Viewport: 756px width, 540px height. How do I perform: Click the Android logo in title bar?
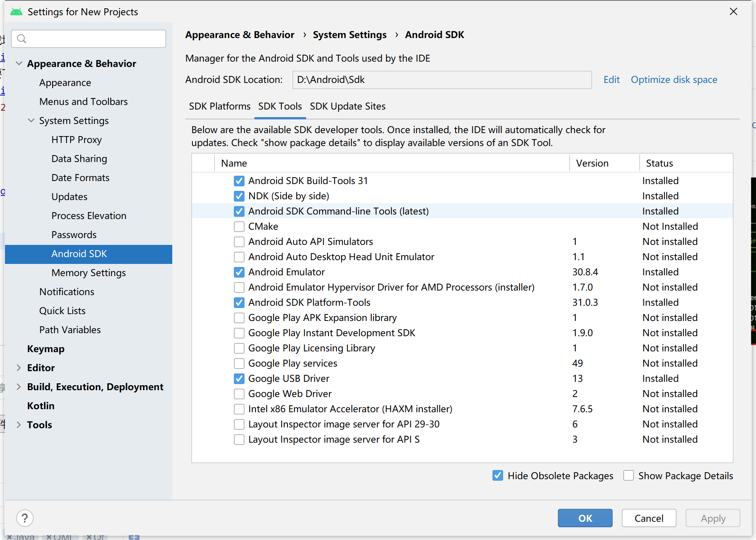click(16, 12)
